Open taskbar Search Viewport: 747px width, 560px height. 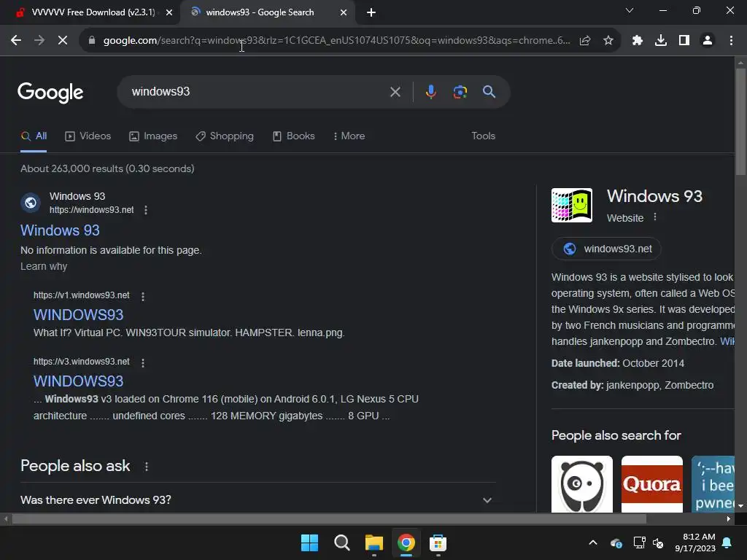pyautogui.click(x=342, y=542)
